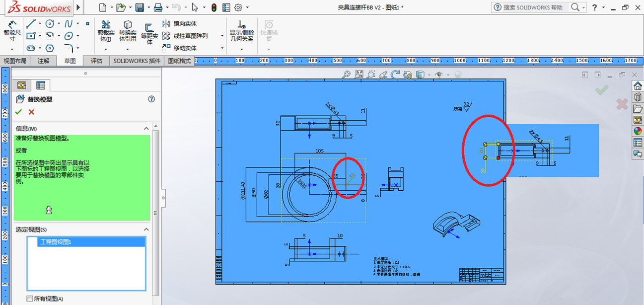
Task: Cancel with large red X in drawing corner
Action: 622,104
